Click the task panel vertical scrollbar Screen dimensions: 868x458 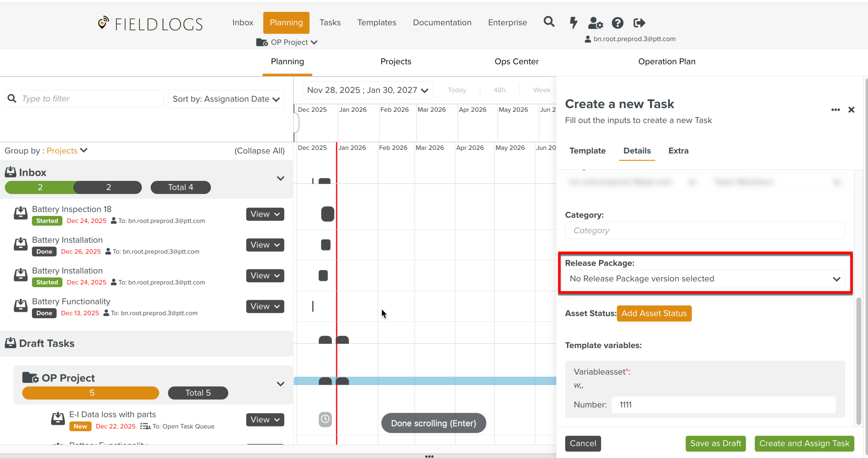click(859, 360)
